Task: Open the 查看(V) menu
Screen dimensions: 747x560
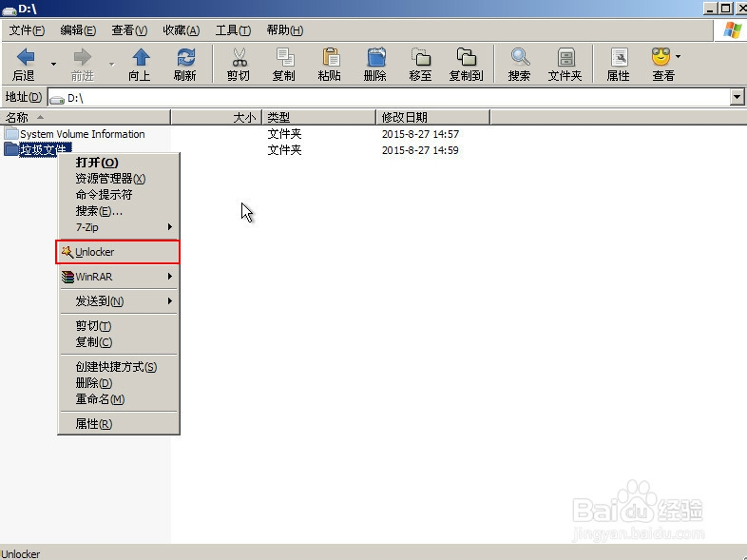Action: [x=129, y=30]
